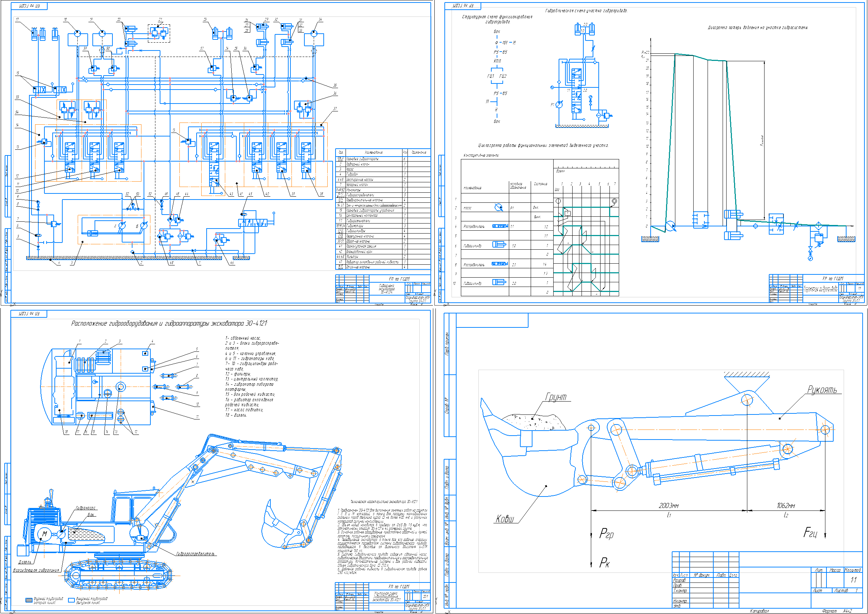The image size is (868, 614).
Task: Click legend line "15 - бак рабочей жидкости"
Action: (x=250, y=394)
